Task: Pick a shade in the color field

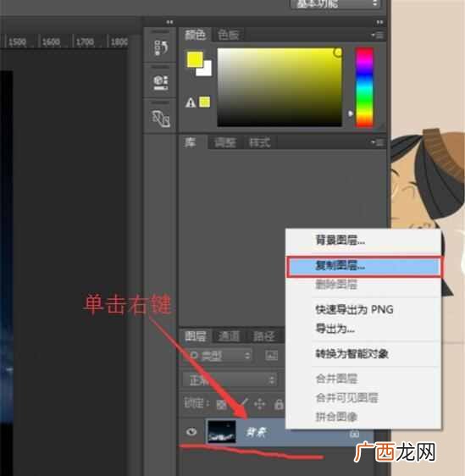Action: point(280,87)
